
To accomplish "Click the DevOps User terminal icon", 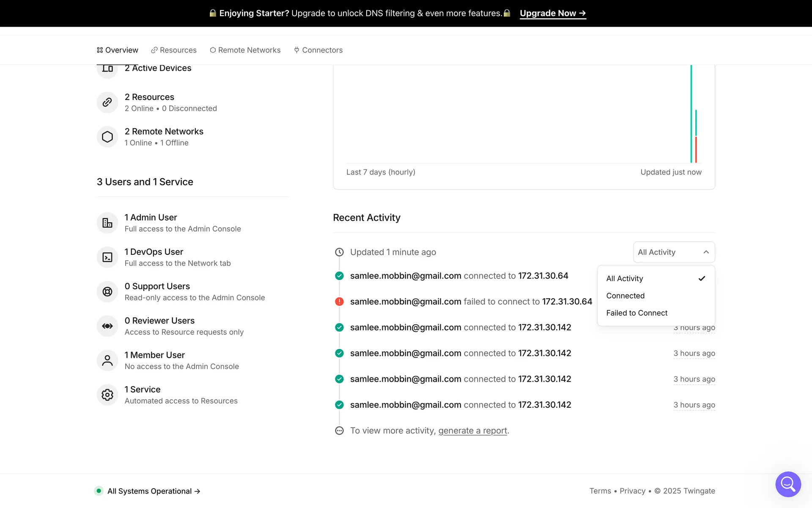I will pyautogui.click(x=107, y=257).
